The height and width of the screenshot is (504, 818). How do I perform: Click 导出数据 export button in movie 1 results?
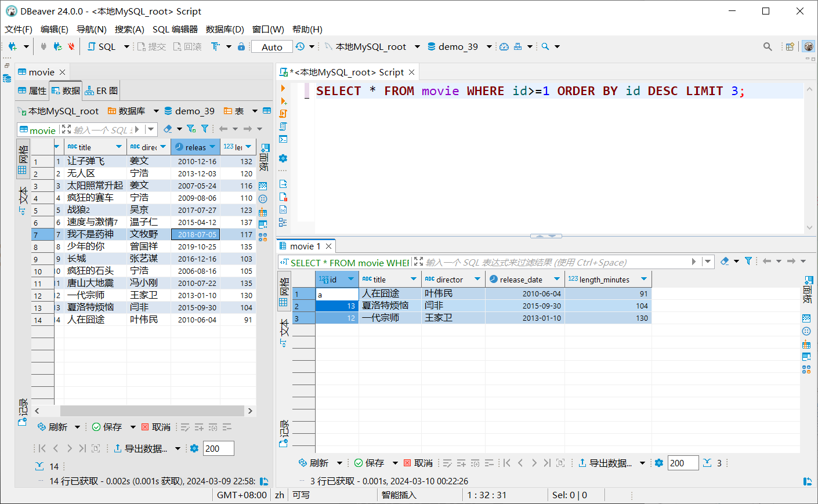pos(605,463)
